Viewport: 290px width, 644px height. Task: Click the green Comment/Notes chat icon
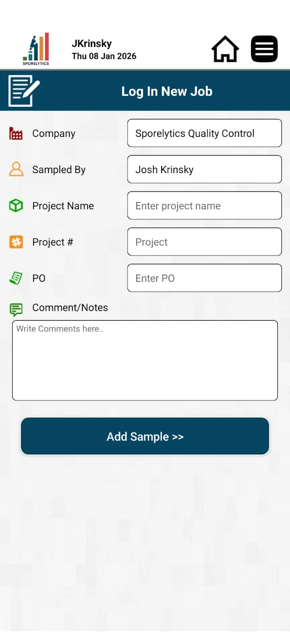16,309
